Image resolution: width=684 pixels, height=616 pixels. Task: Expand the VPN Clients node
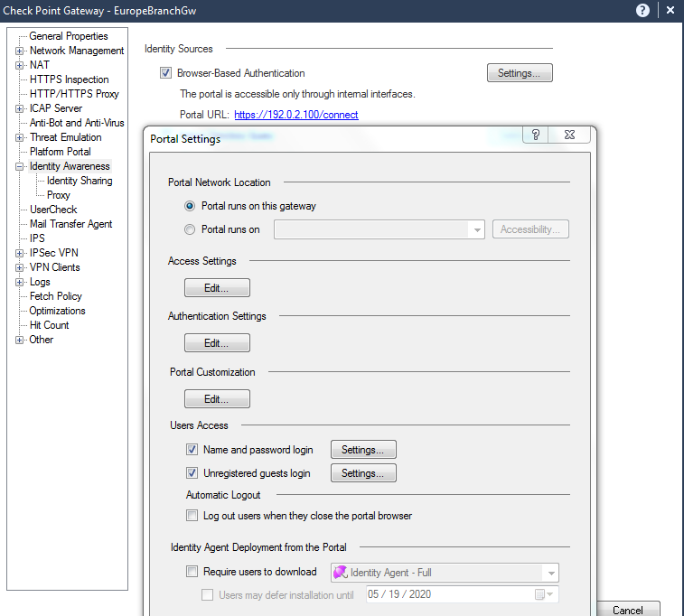19,267
